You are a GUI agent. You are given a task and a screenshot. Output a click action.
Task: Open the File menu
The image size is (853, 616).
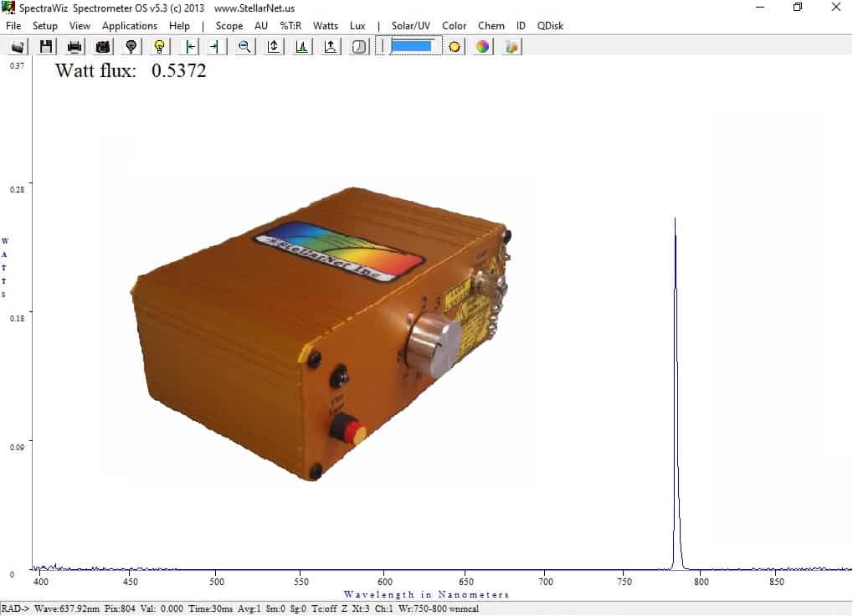tap(13, 26)
